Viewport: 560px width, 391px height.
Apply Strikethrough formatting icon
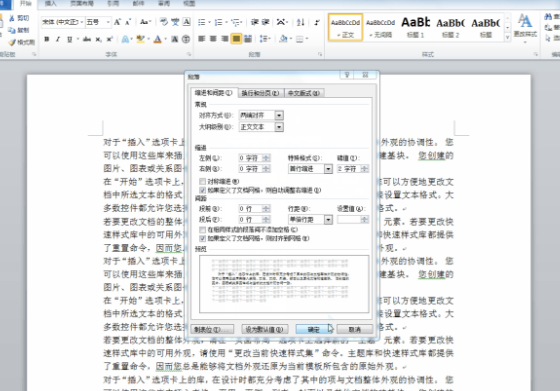click(87, 39)
